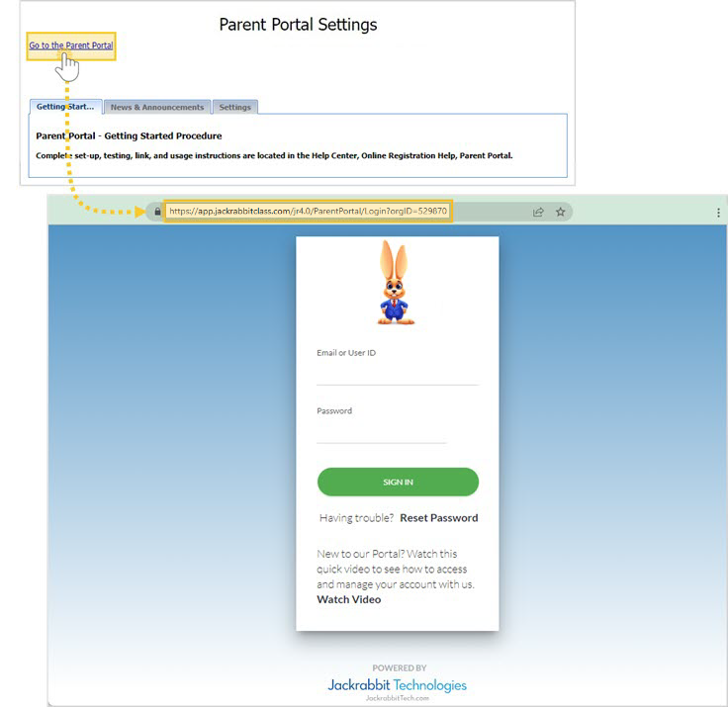Click the share page icon in the address bar

538,213
